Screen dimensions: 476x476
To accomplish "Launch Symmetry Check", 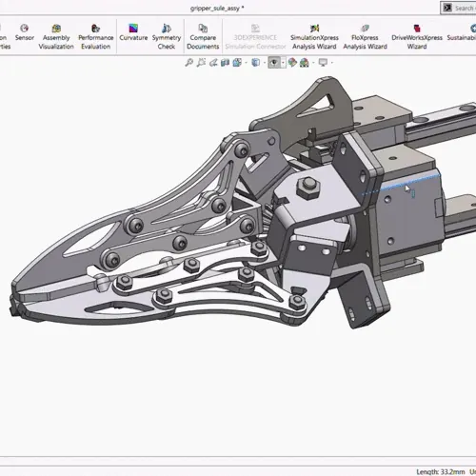I will [x=167, y=37].
